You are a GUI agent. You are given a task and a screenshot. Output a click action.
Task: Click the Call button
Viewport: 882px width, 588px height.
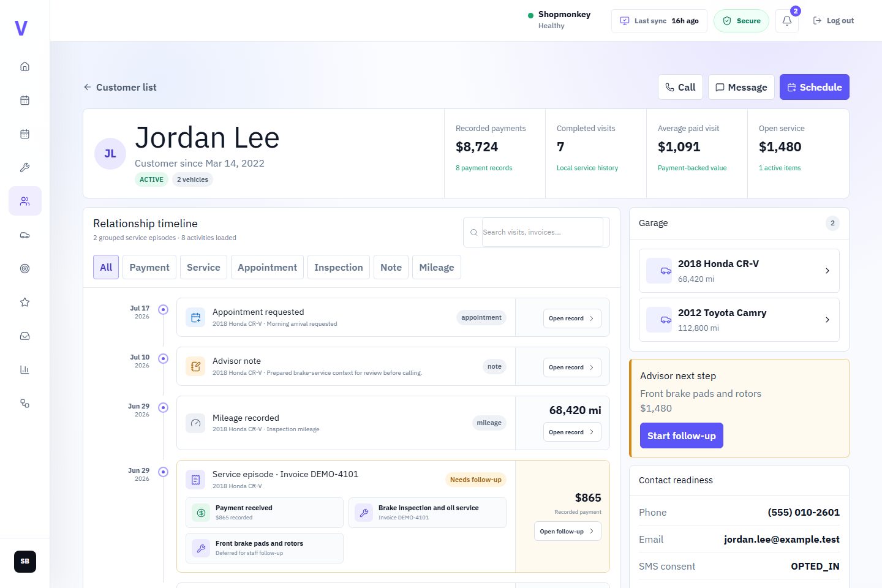tap(680, 87)
